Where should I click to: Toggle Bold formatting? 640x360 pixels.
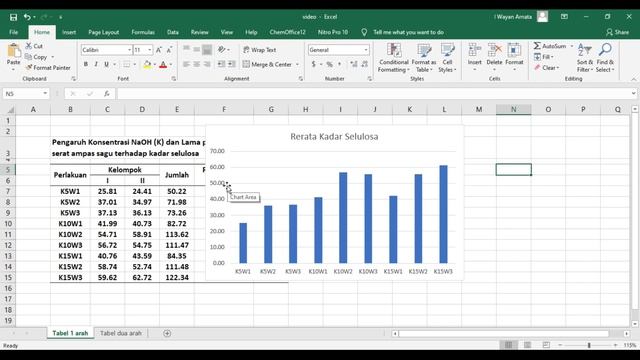point(86,64)
